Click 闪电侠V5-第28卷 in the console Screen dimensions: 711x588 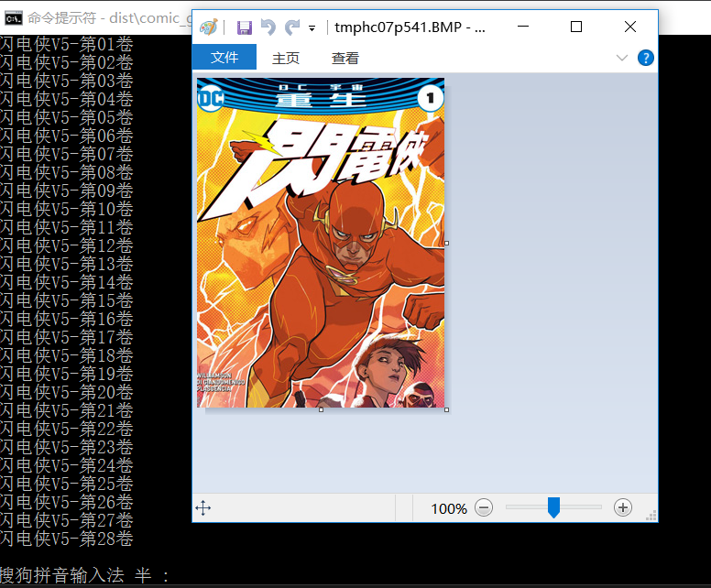coord(67,539)
